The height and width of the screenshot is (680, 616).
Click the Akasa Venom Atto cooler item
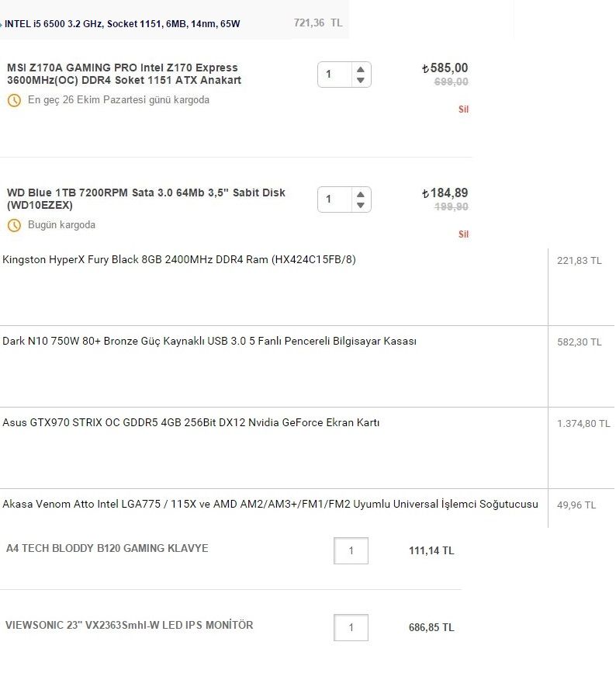pyautogui.click(x=270, y=504)
